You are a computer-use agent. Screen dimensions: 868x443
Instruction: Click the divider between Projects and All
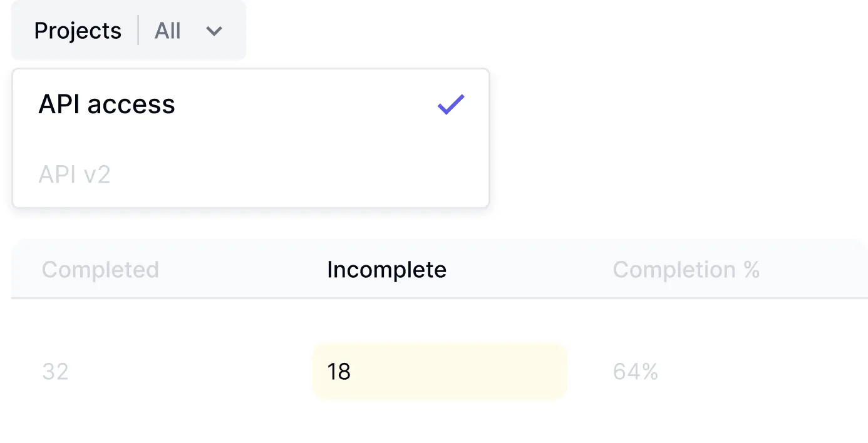click(138, 31)
